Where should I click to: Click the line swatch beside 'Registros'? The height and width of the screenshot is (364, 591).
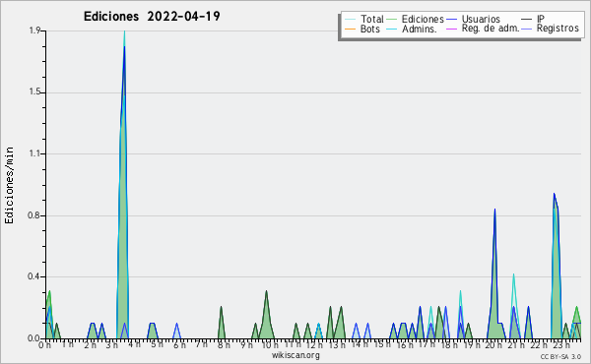coord(527,29)
